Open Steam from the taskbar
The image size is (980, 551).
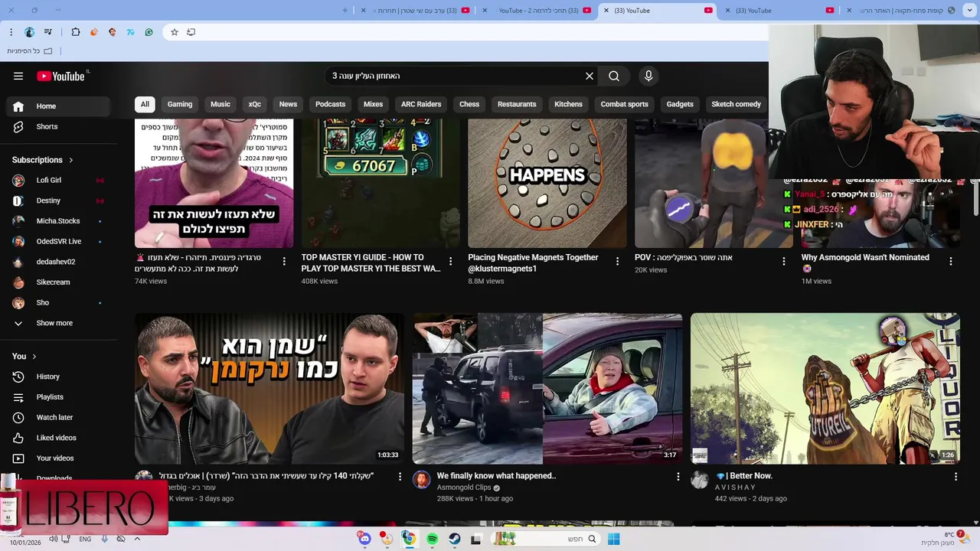[455, 539]
